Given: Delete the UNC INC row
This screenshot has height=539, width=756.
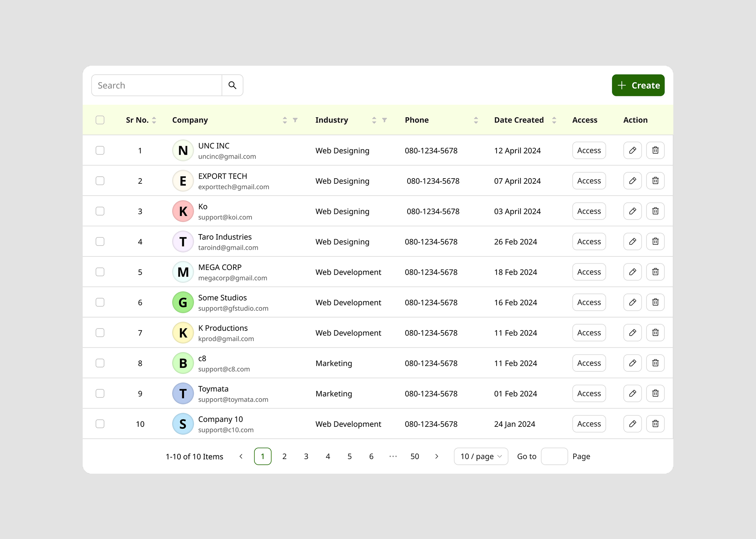Looking at the screenshot, I should 655,150.
